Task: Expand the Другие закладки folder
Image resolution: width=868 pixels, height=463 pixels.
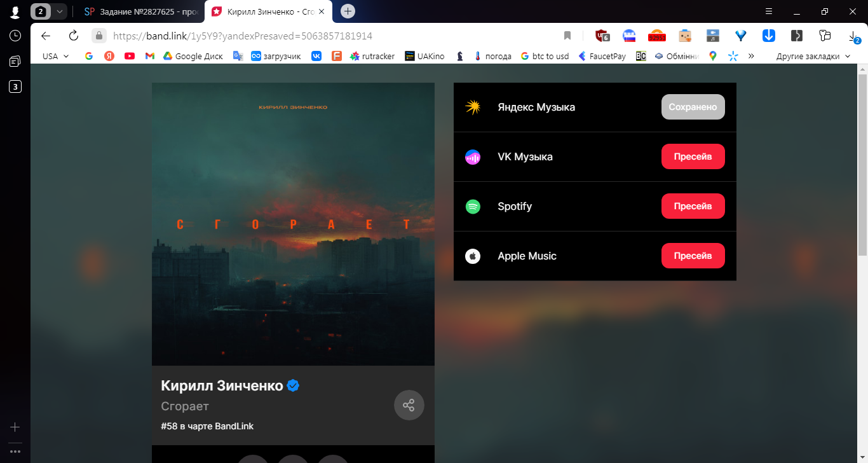Action: click(x=813, y=56)
